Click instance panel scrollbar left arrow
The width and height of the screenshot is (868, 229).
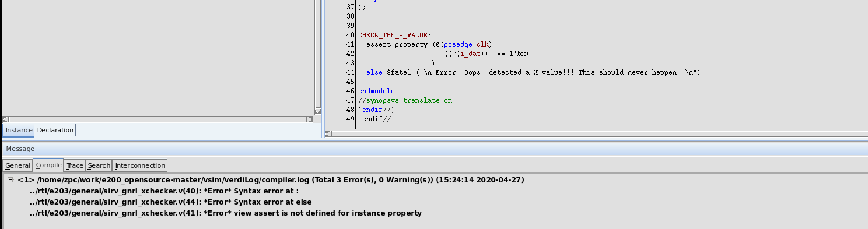click(x=6, y=119)
